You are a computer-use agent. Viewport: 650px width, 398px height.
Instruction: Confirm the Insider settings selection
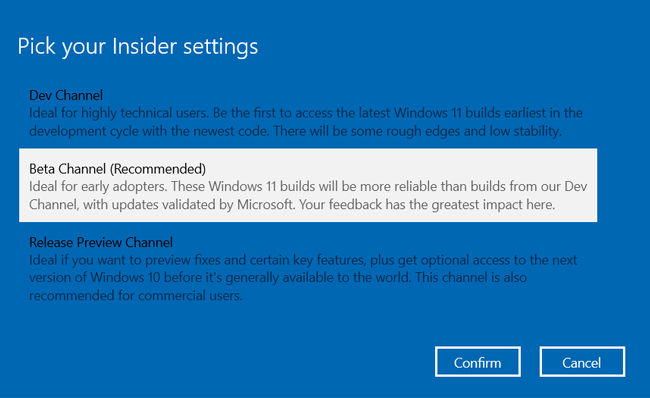(x=478, y=362)
